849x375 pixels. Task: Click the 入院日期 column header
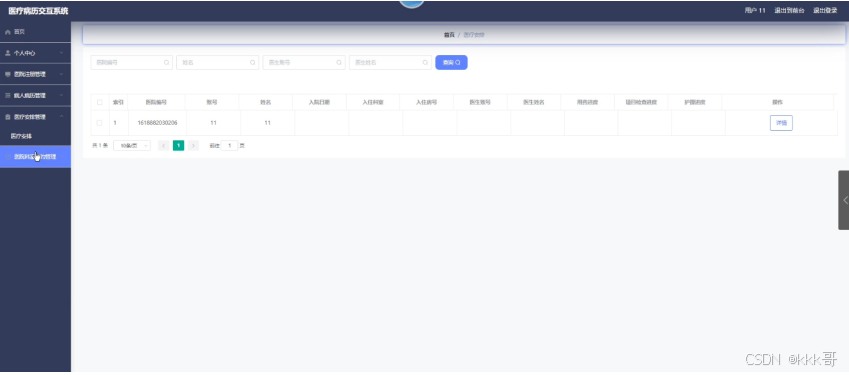coord(319,102)
